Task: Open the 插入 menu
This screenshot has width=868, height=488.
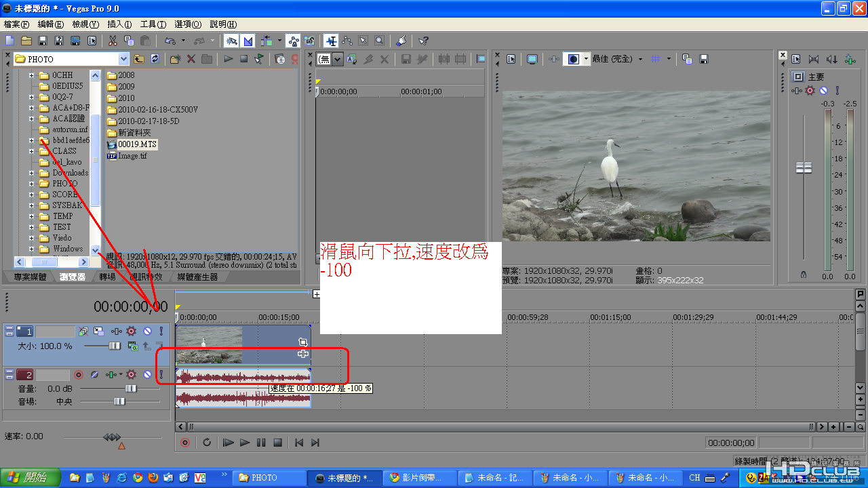Action: 119,24
